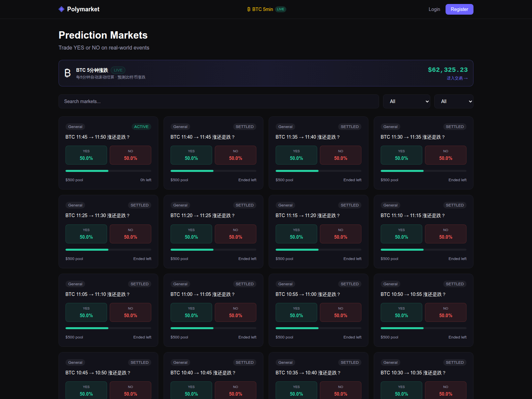Choose YES on BTC 11:30 → 11:35 market
Screen dimensions: 532x399
coord(401,155)
